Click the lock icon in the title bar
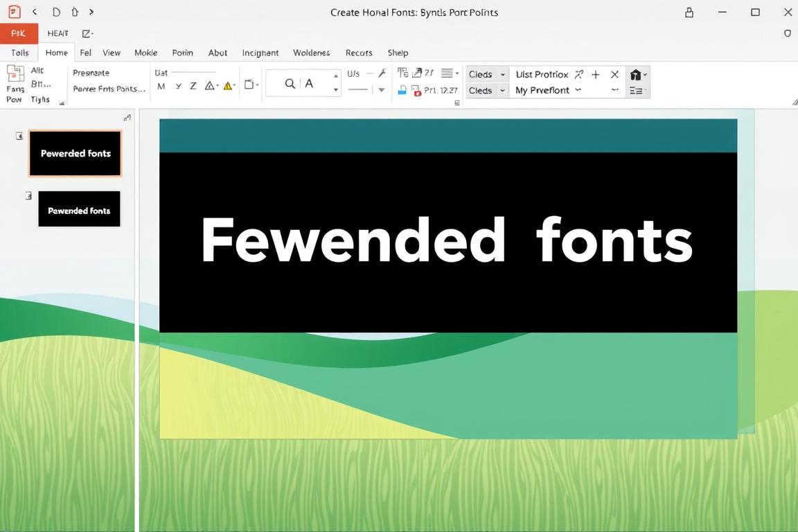 689,12
